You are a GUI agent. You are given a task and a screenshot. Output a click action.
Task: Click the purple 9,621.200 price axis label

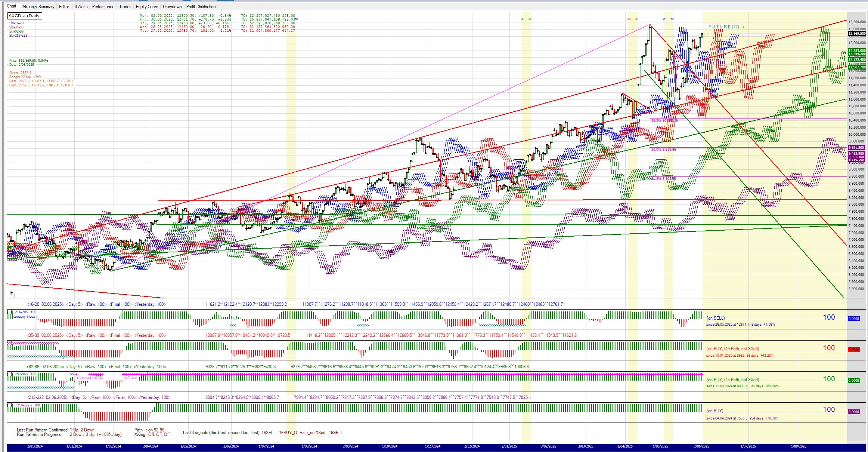click(857, 148)
